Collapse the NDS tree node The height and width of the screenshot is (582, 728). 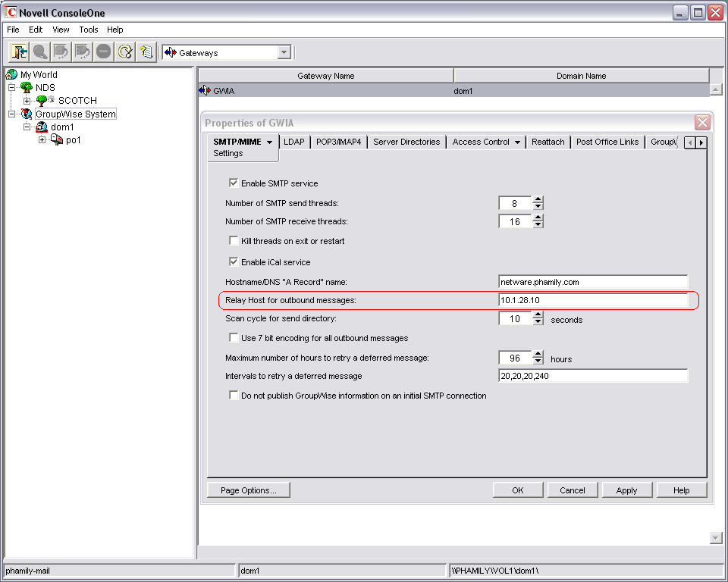(12, 87)
